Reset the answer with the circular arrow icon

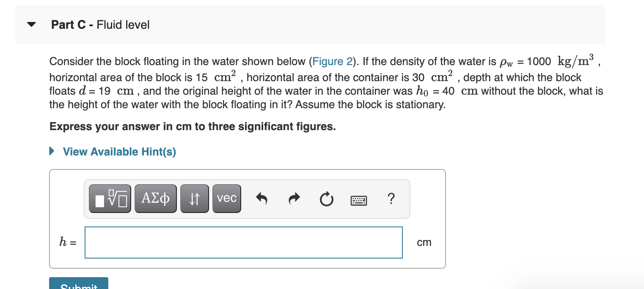tap(326, 199)
